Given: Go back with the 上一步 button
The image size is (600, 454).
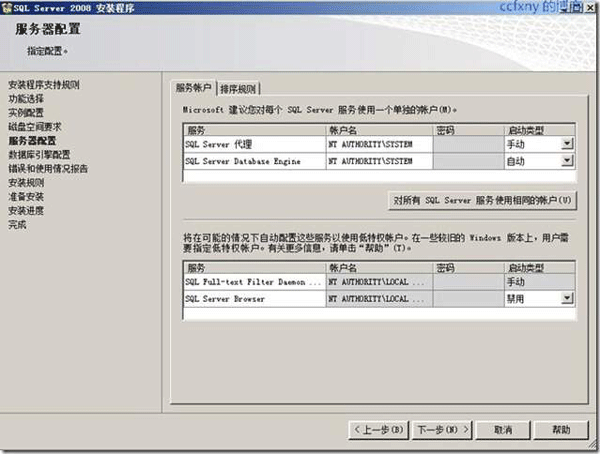Looking at the screenshot, I should pos(378,430).
